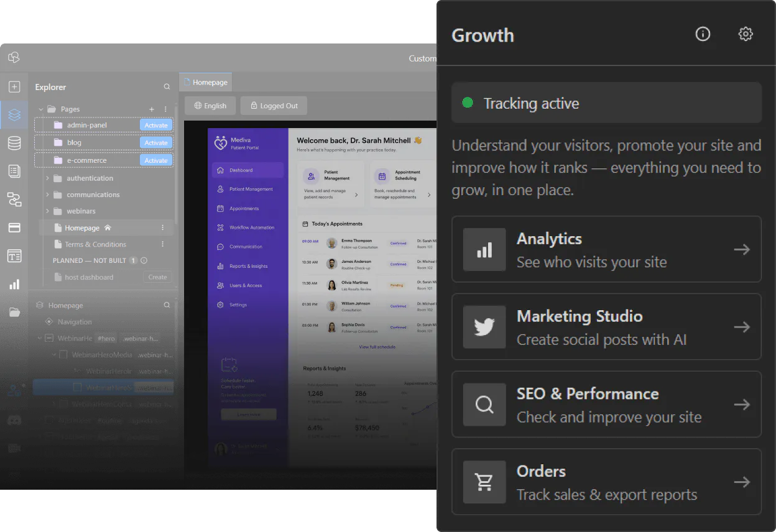Image resolution: width=776 pixels, height=532 pixels.
Task: Click info icon beside Planned — Not Built
Action: [144, 260]
